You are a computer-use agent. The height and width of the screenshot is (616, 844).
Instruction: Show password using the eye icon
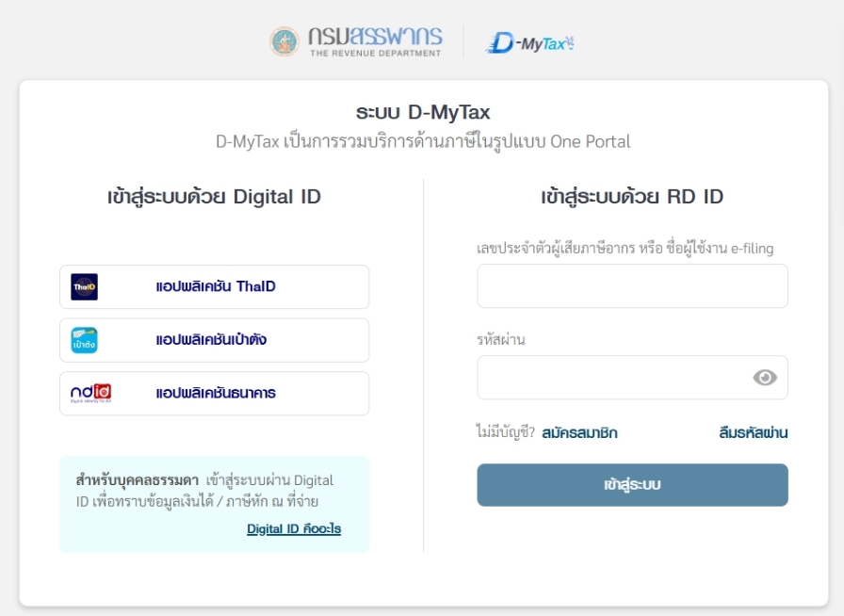[765, 378]
